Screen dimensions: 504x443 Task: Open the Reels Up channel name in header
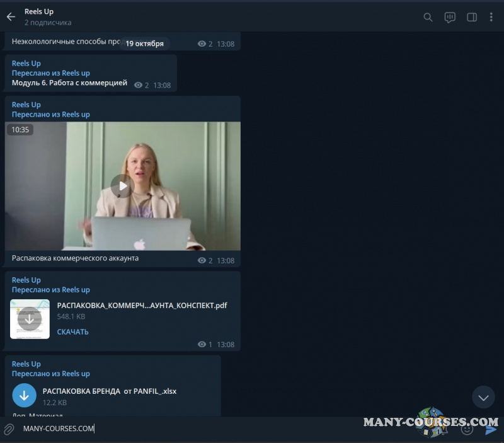tap(39, 11)
